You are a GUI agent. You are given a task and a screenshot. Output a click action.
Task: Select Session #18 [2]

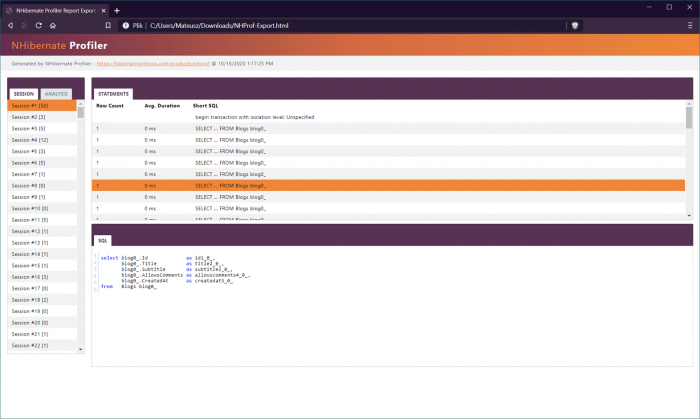pyautogui.click(x=42, y=300)
